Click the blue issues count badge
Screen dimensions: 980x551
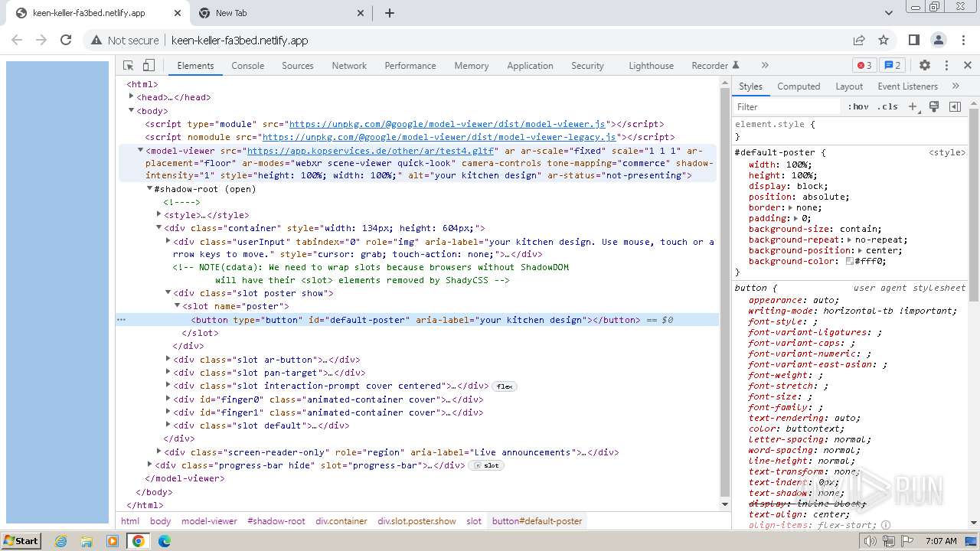coord(891,66)
